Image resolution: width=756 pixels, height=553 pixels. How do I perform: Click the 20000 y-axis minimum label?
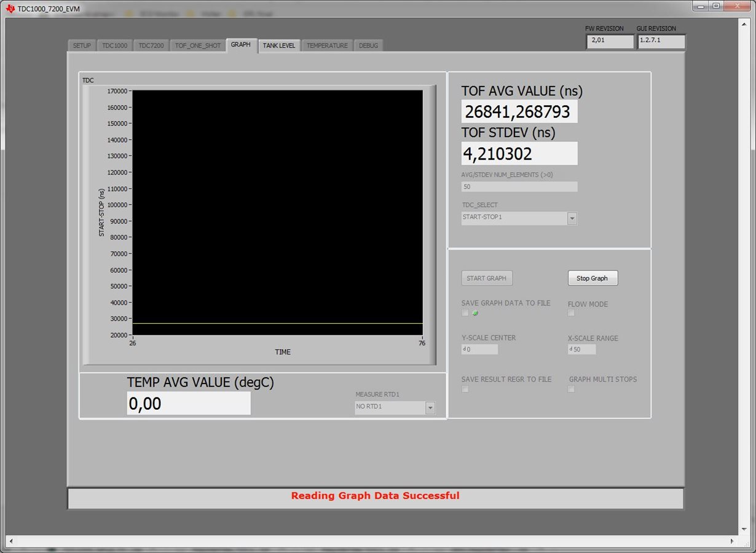[119, 335]
